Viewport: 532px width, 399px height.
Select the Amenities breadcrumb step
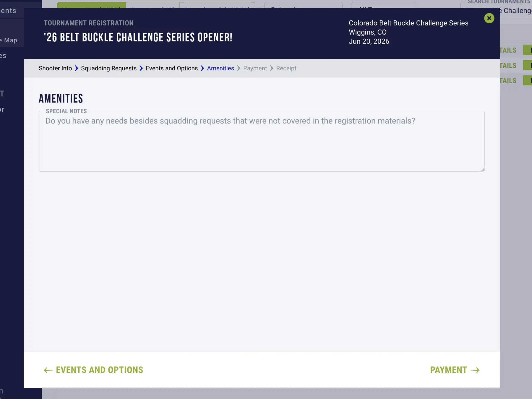(x=220, y=68)
